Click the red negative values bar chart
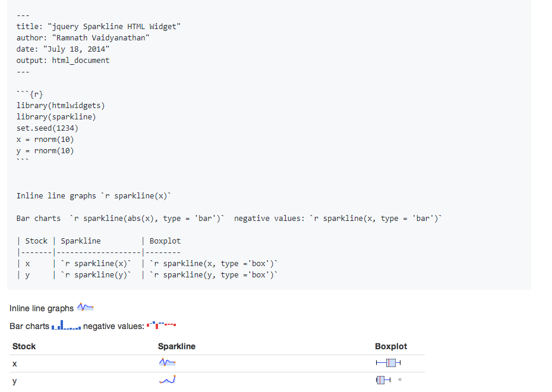 (161, 325)
